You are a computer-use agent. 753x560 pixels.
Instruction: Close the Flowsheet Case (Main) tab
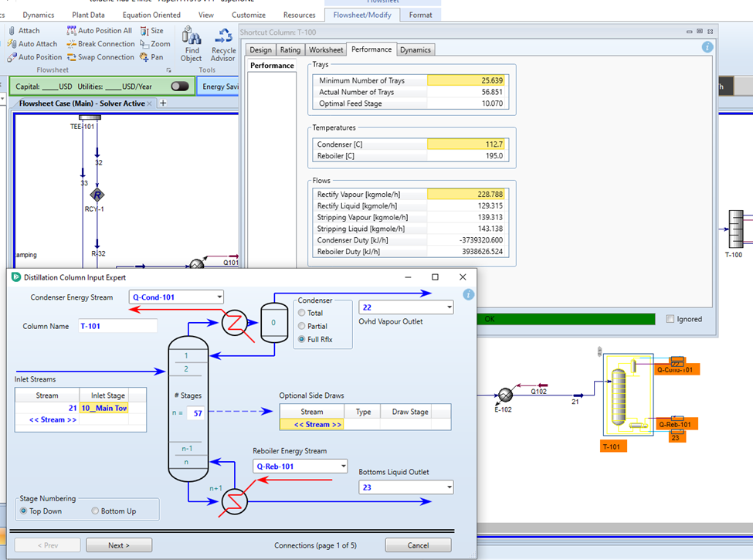[149, 104]
